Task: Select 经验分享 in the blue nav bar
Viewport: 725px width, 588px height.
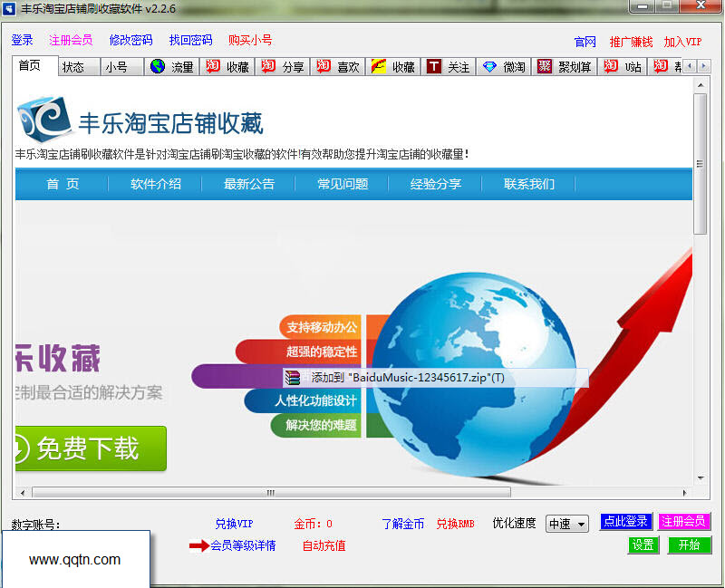Action: point(436,184)
